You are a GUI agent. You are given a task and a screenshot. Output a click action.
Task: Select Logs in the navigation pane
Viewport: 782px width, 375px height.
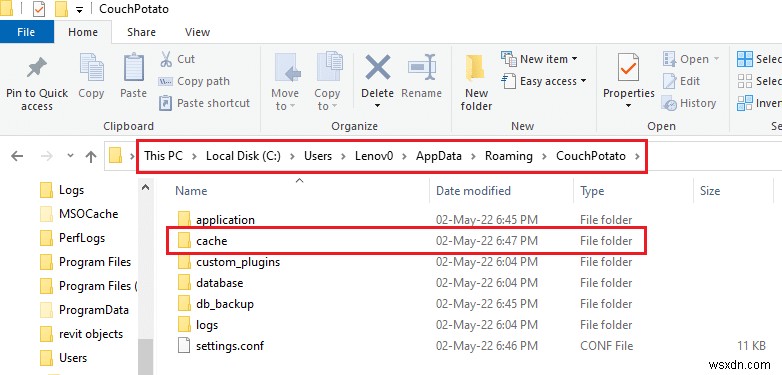pyautogui.click(x=71, y=190)
